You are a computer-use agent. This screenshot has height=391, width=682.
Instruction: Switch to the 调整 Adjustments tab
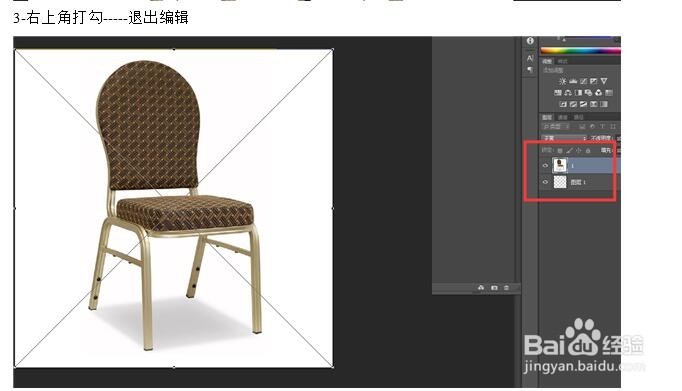tap(547, 62)
